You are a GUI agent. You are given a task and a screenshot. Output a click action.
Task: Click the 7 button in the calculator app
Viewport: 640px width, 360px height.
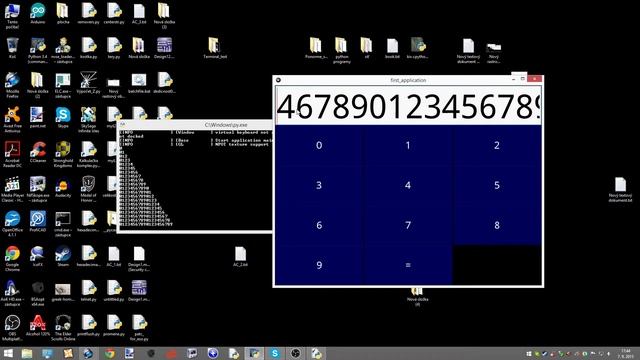(x=408, y=225)
